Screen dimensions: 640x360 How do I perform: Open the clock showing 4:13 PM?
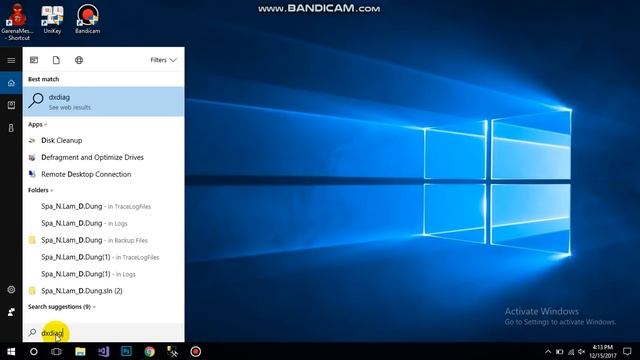pos(603,351)
